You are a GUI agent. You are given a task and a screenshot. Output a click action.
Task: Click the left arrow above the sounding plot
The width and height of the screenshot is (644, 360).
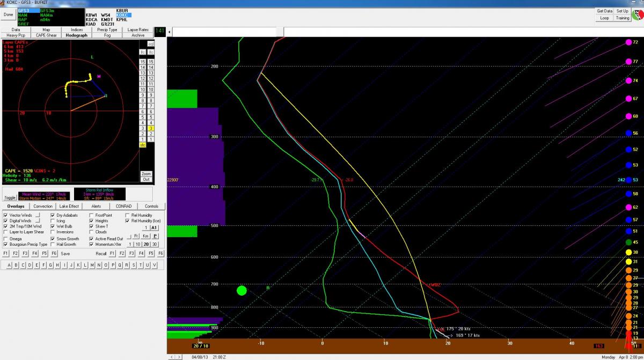pos(170,32)
